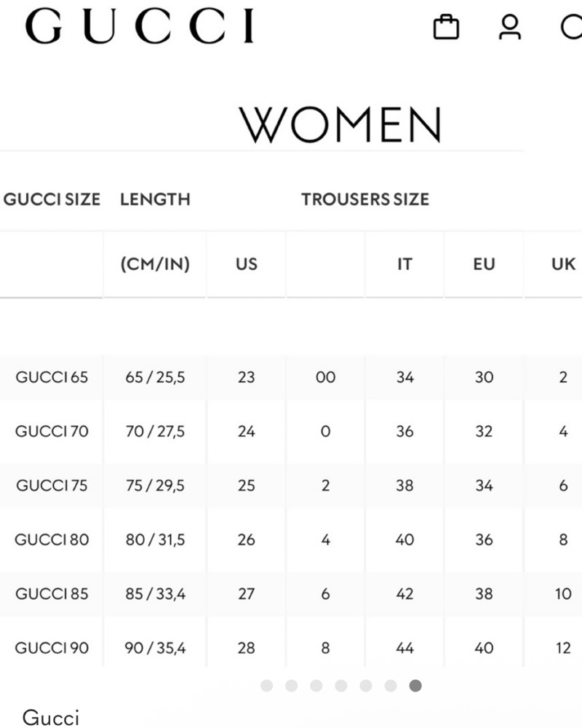Select the sixth carousel dot
This screenshot has height=728, width=582.
pos(391,686)
